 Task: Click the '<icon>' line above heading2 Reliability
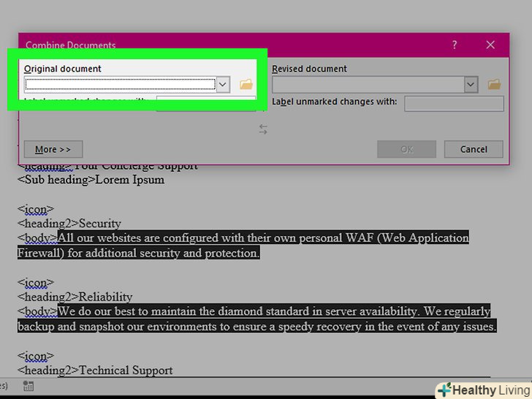[36, 282]
